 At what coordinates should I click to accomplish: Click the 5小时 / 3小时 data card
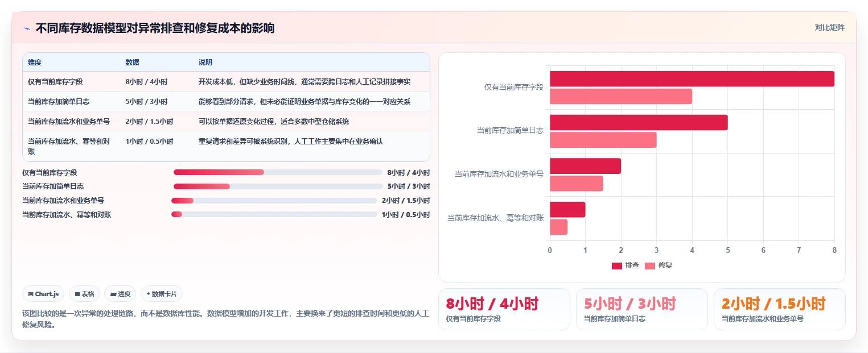coord(641,309)
